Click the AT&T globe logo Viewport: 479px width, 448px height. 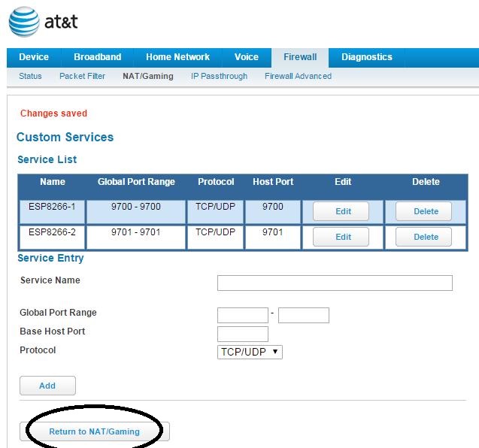click(24, 22)
